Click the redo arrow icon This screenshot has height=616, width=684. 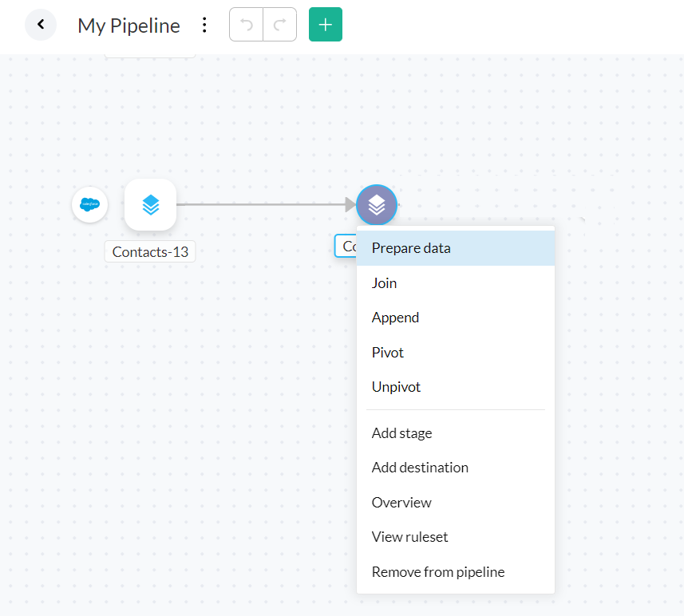click(279, 25)
